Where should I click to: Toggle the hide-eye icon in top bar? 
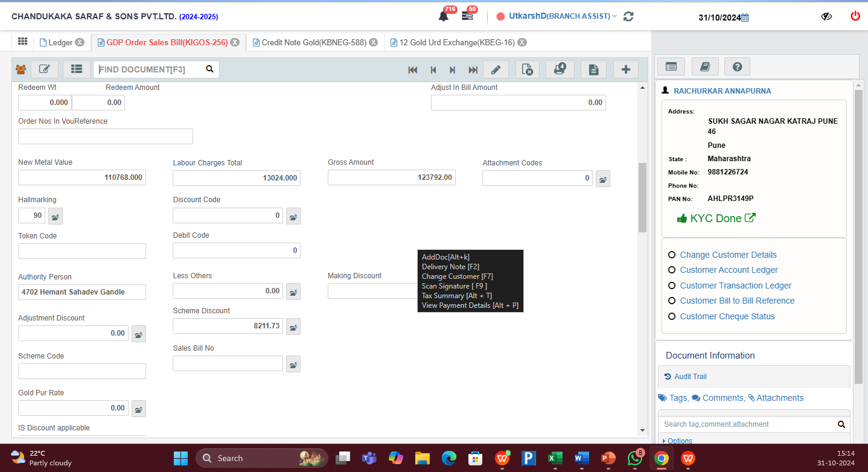827,16
